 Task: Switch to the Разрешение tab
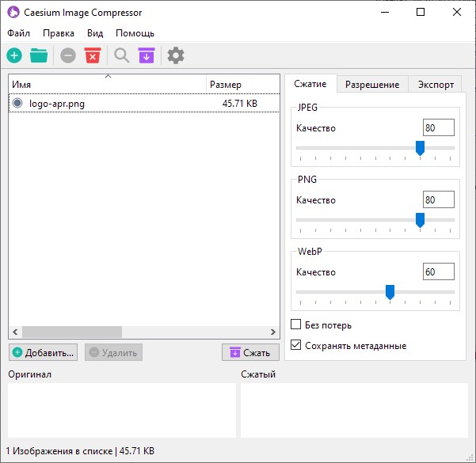coord(372,85)
